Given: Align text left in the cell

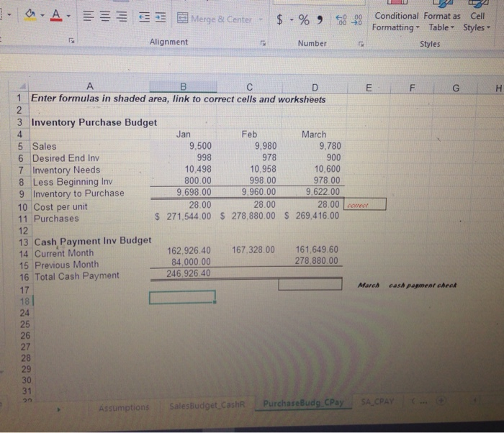Looking at the screenshot, I should (89, 16).
